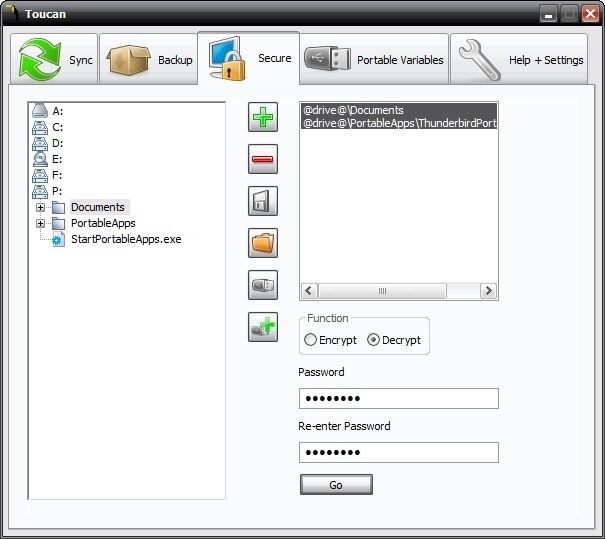Select the @drive@\PortableApps\ThunderbirdPort entry
This screenshot has width=605, height=539.
[x=399, y=123]
